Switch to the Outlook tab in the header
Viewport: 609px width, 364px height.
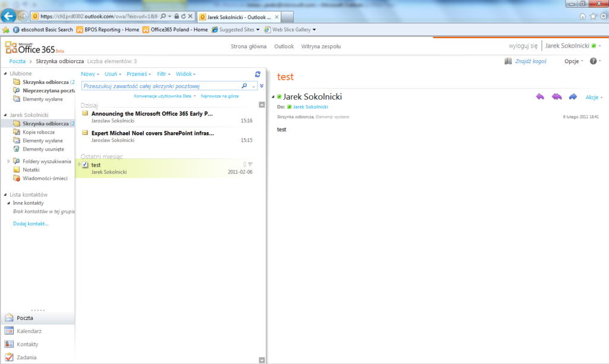pos(284,46)
